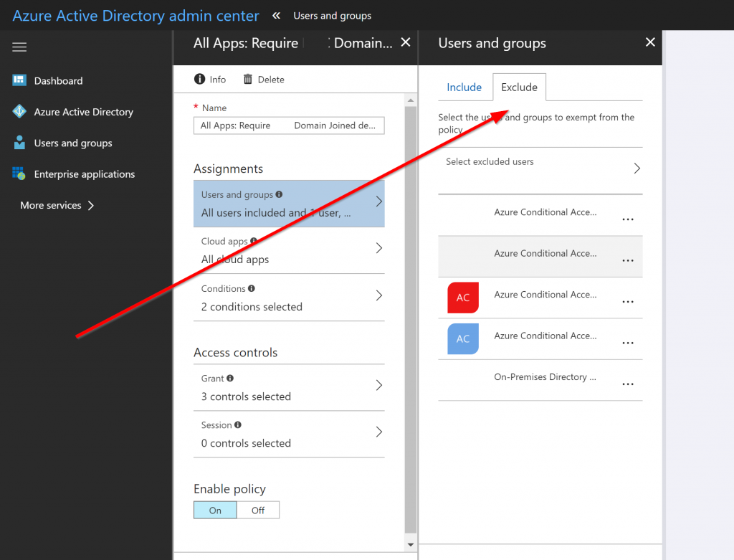Turn the Enable policy toggle On
This screenshot has height=560, width=734.
(215, 510)
